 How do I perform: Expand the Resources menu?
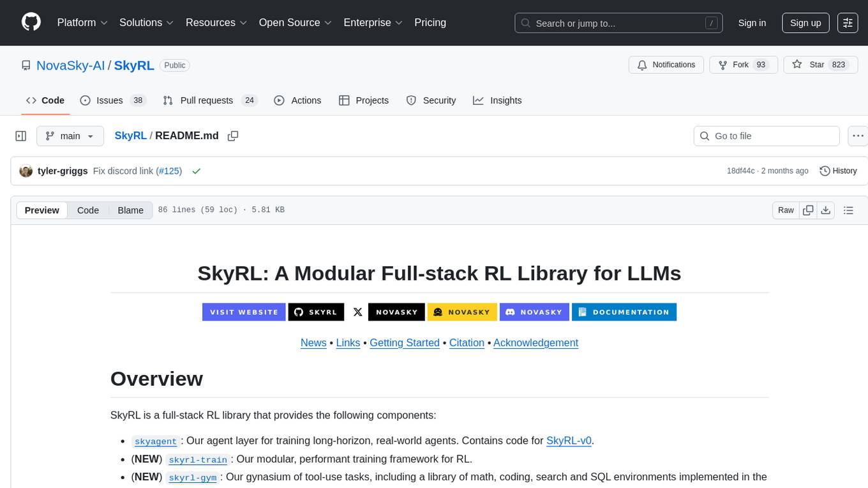(x=216, y=22)
